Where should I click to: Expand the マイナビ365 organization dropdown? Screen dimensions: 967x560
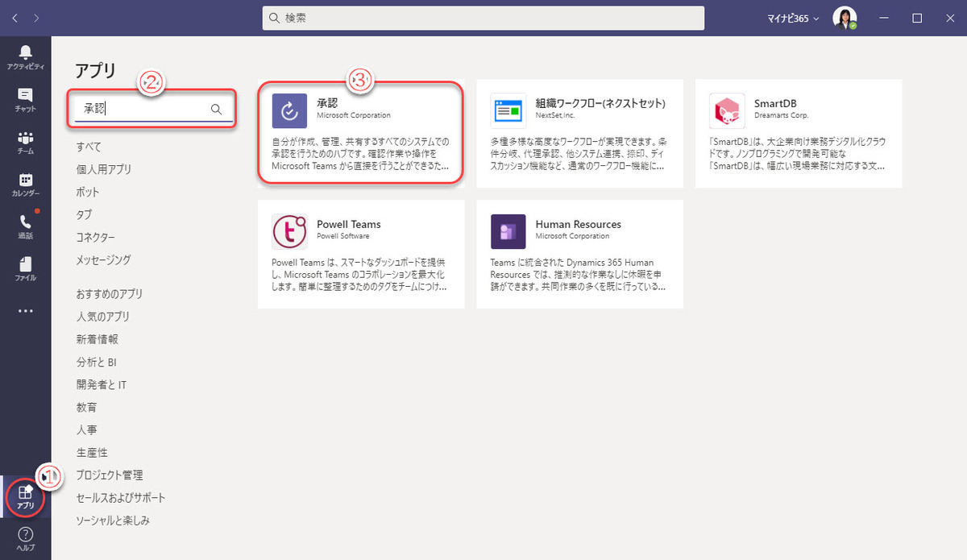(x=793, y=18)
